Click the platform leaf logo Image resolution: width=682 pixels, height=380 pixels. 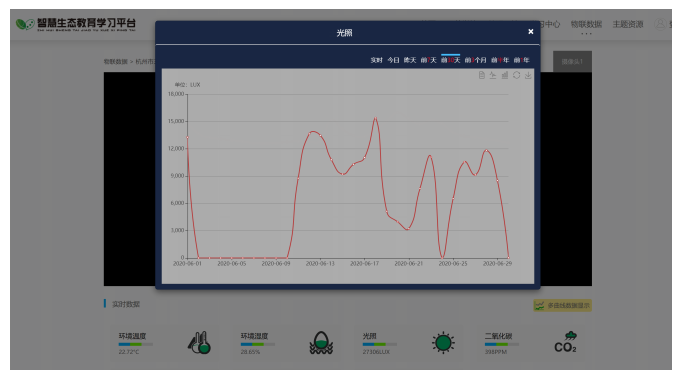[x=25, y=24]
